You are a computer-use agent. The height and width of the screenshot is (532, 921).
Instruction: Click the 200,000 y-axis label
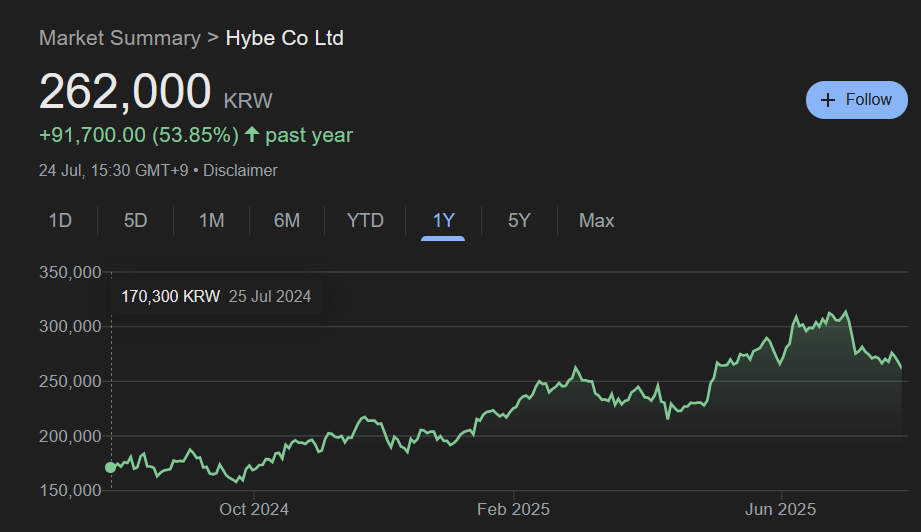click(70, 436)
